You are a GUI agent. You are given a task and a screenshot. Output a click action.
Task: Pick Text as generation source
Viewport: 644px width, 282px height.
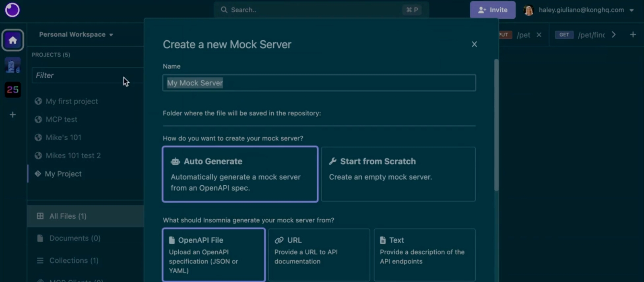[424, 255]
